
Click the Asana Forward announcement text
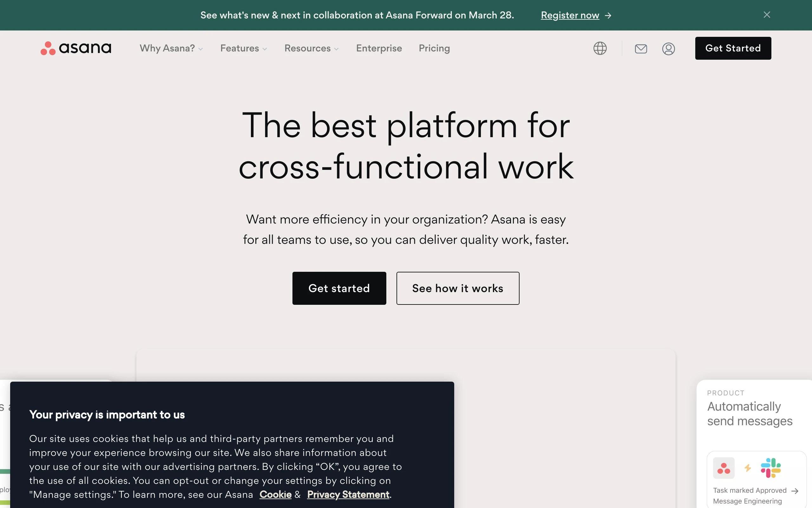(357, 16)
